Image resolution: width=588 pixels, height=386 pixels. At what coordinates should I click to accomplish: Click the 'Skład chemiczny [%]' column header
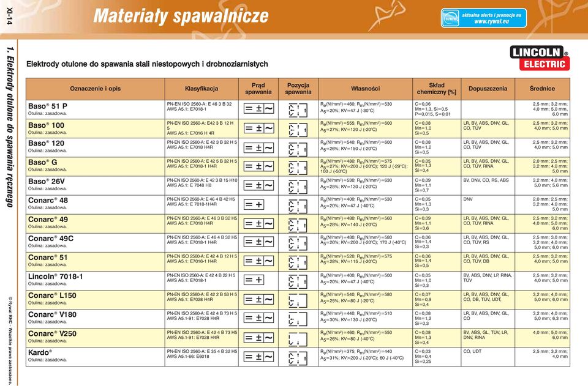437,89
